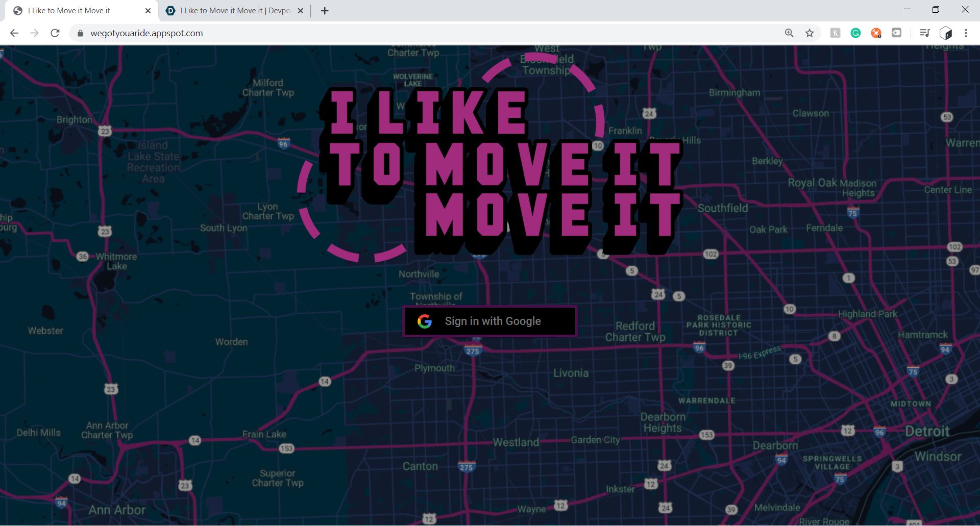
Task: Click the Garden City map label
Action: coord(595,440)
